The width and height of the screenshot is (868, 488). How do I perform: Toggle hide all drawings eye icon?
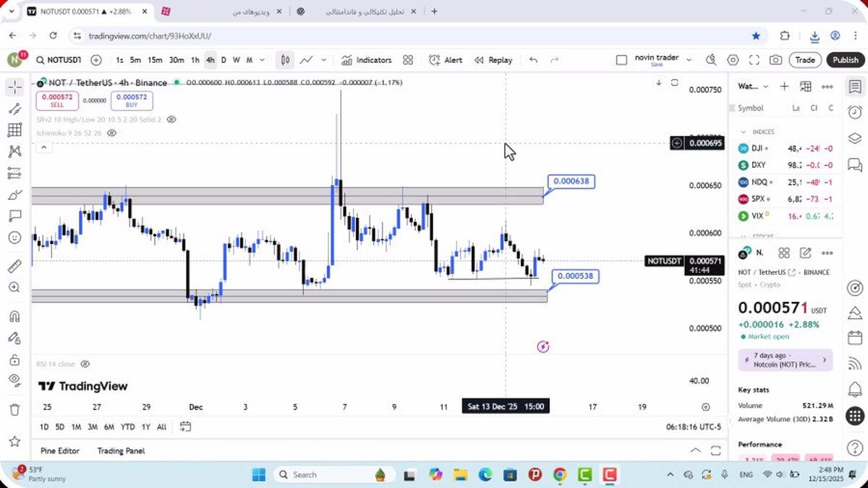(14, 381)
